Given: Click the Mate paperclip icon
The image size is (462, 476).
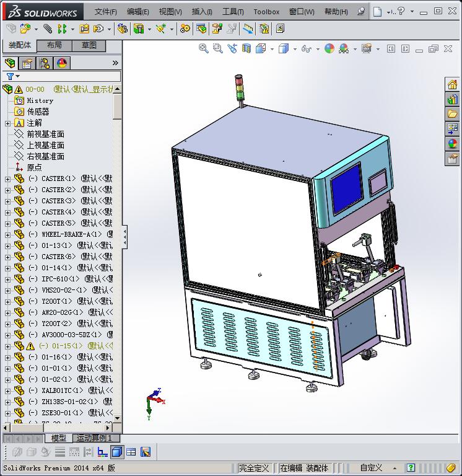Looking at the screenshot, I should 47,29.
